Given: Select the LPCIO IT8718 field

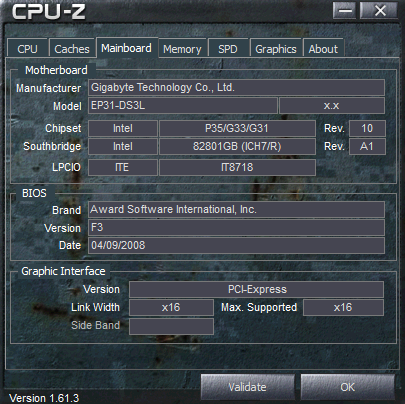Looking at the screenshot, I should coord(237,167).
